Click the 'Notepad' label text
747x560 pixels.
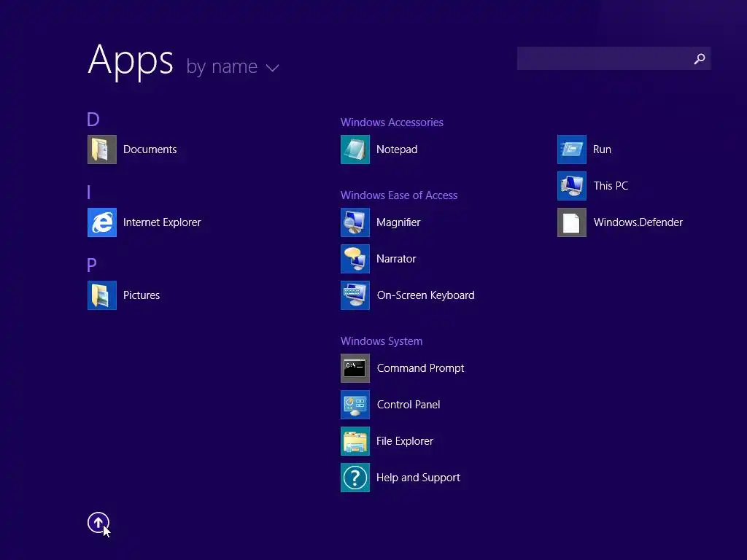(x=397, y=149)
